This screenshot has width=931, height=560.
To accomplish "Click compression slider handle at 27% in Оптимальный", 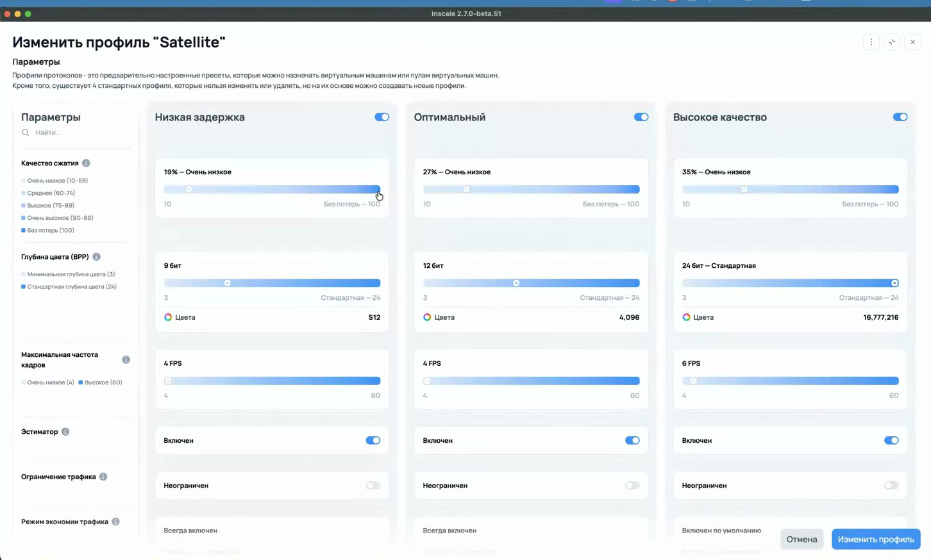I will point(467,190).
